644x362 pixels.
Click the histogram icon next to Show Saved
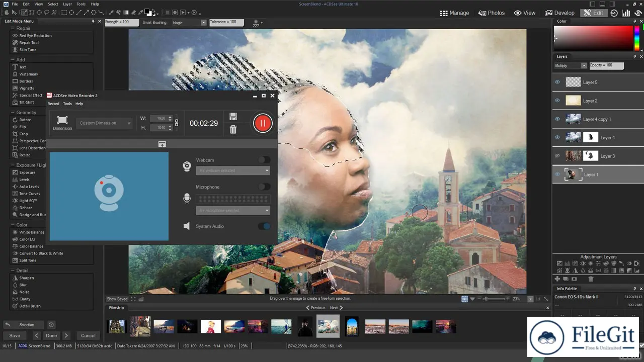click(x=141, y=299)
